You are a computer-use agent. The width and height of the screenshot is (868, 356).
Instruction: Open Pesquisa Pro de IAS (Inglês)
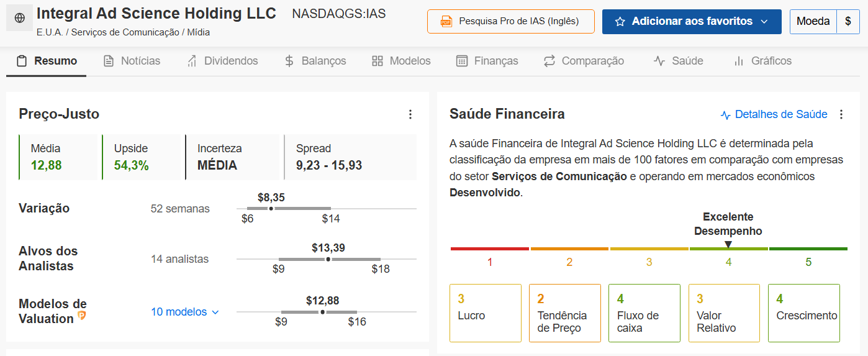(511, 22)
